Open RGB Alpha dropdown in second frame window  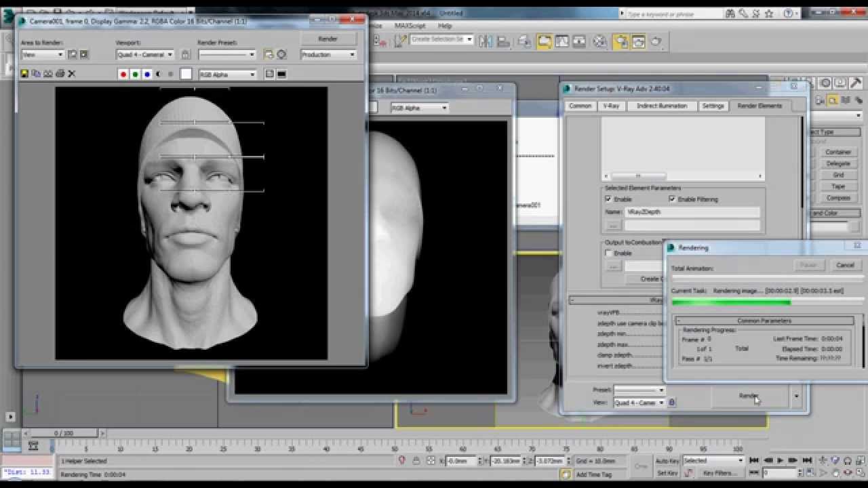click(419, 108)
